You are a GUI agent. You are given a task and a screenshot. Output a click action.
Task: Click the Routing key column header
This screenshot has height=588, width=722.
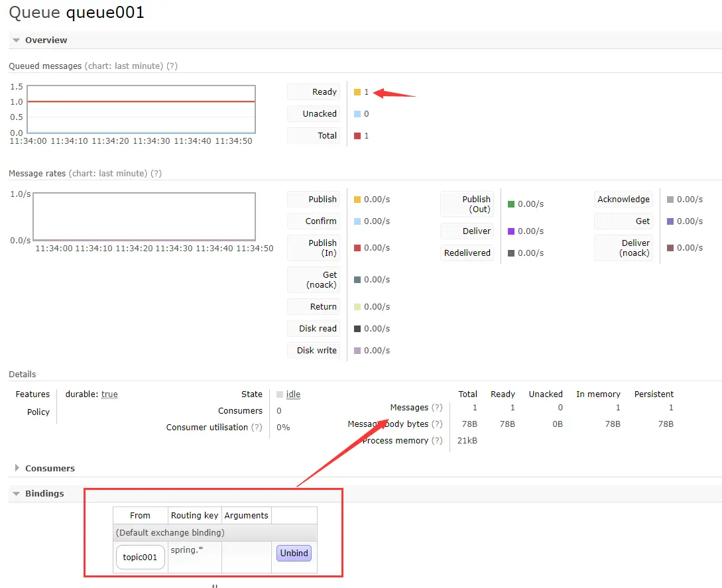click(x=195, y=516)
